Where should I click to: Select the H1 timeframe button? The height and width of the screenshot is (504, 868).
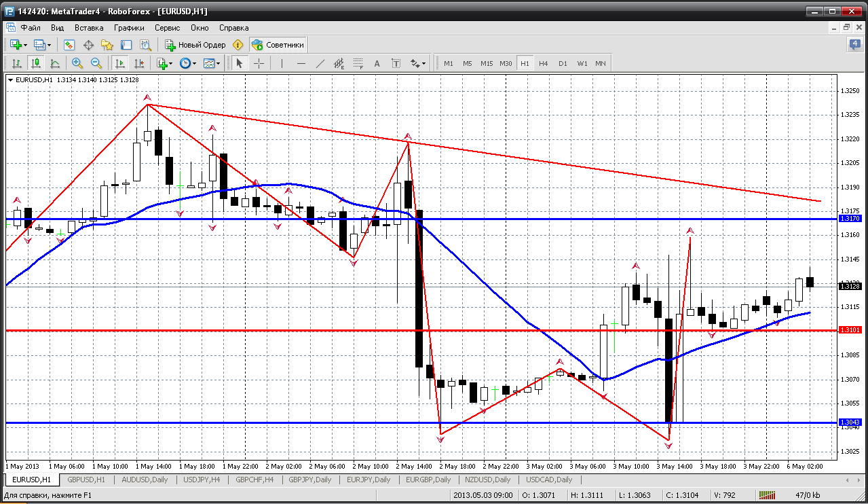[525, 63]
